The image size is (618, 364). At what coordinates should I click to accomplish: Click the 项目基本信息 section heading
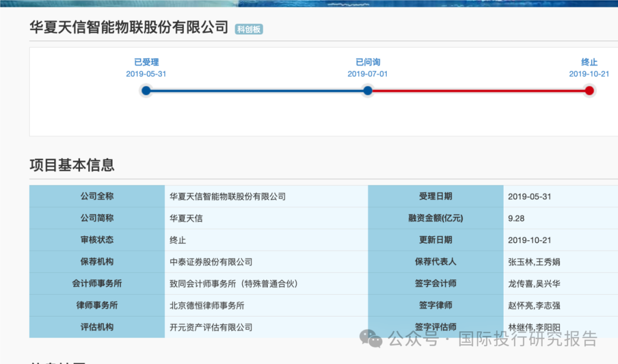coord(72,165)
